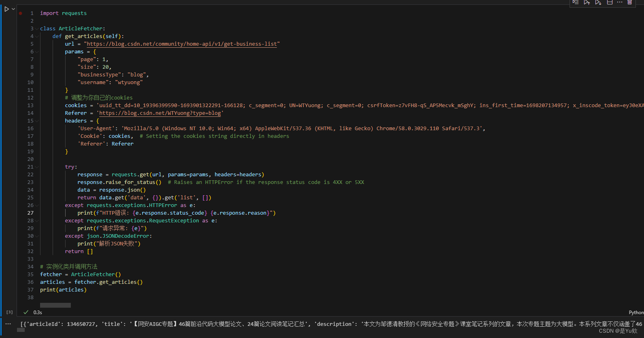Open more cell actions ellipsis menu
Screen dimensions: 644x338
click(620, 2)
